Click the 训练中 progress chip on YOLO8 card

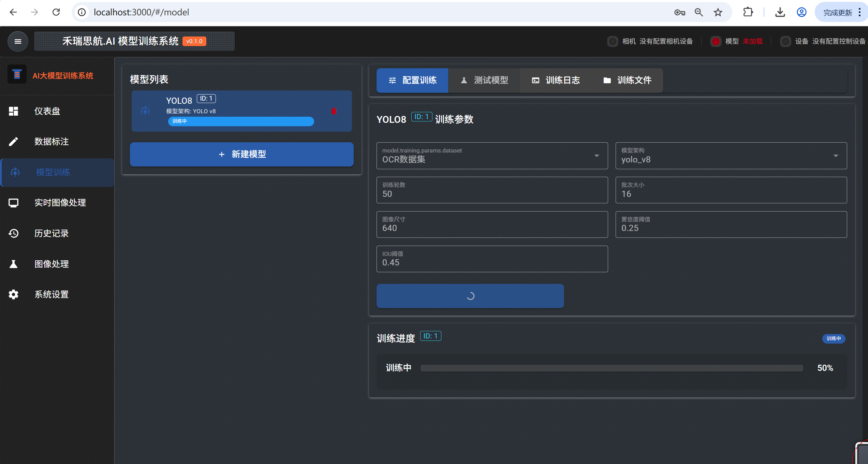point(241,121)
